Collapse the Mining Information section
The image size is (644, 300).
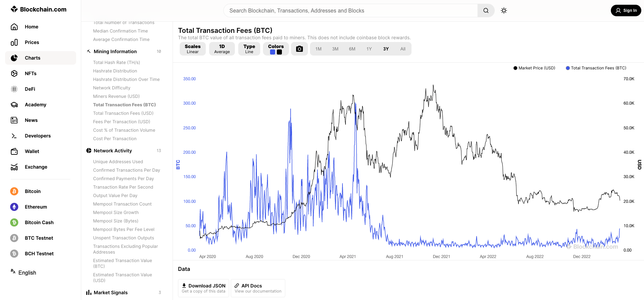(x=124, y=51)
